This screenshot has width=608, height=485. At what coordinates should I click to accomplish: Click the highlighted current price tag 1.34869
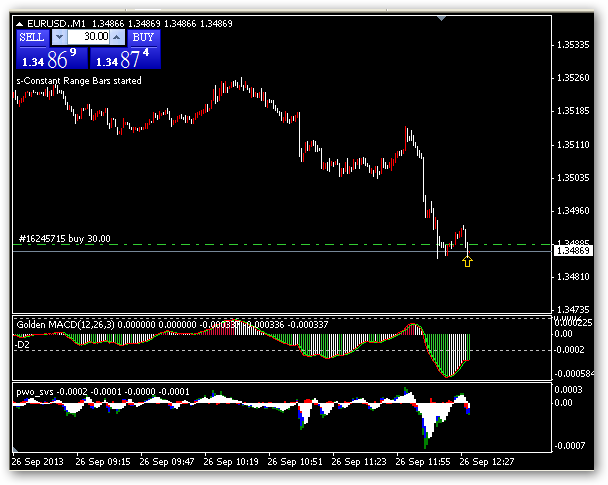(573, 251)
